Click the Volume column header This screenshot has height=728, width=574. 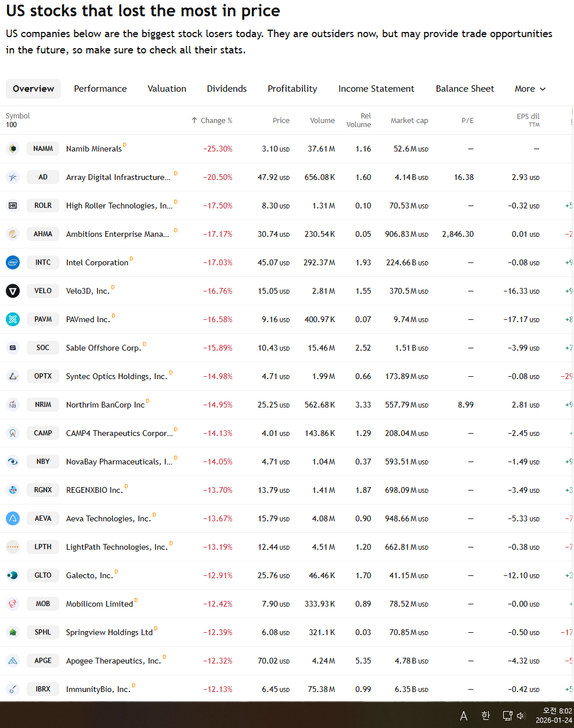point(322,121)
